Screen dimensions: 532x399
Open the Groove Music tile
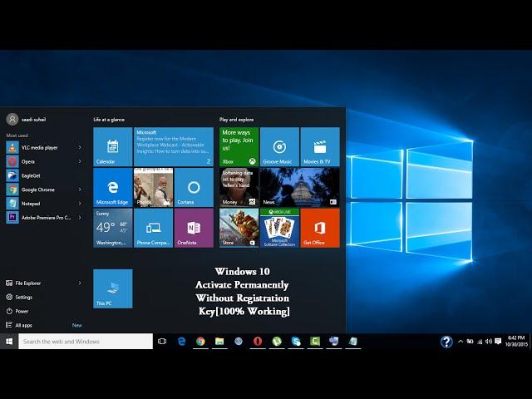(279, 146)
